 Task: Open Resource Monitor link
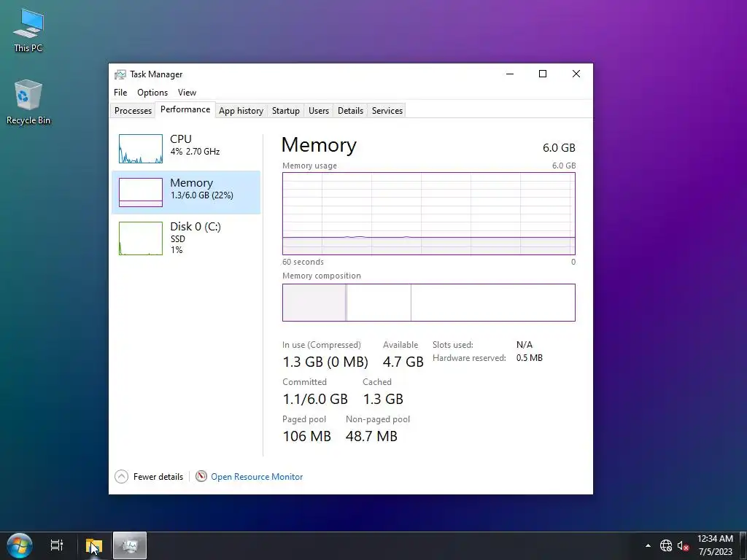click(257, 477)
